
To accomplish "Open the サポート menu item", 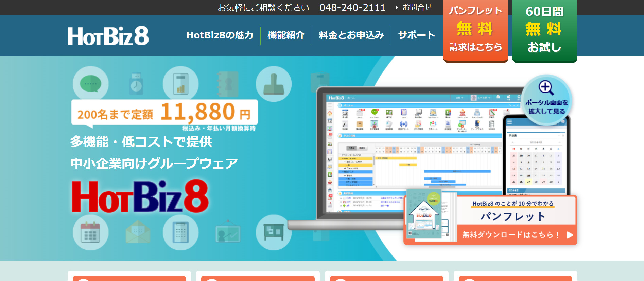I will [x=417, y=35].
